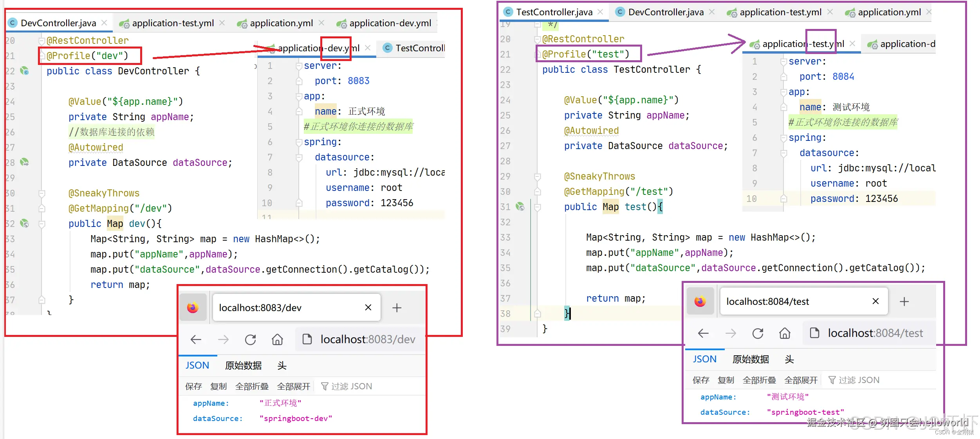This screenshot has width=980, height=439.
Task: Click reload icon in localhost:8083/dev browser
Action: 250,340
